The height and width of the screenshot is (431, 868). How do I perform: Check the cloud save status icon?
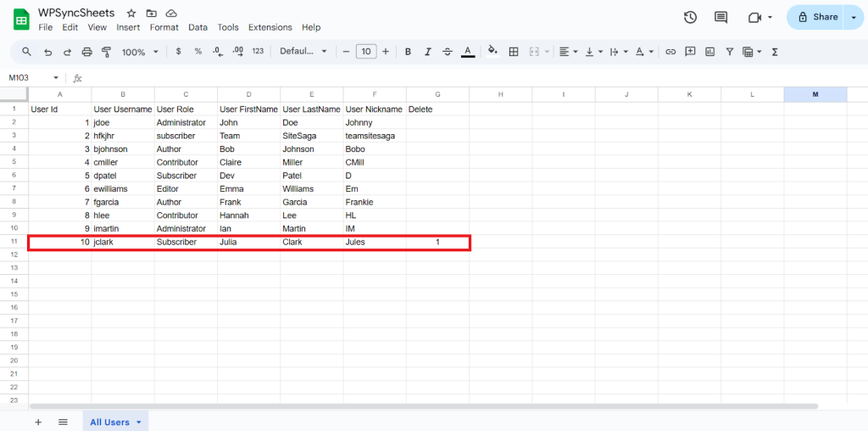coord(171,13)
